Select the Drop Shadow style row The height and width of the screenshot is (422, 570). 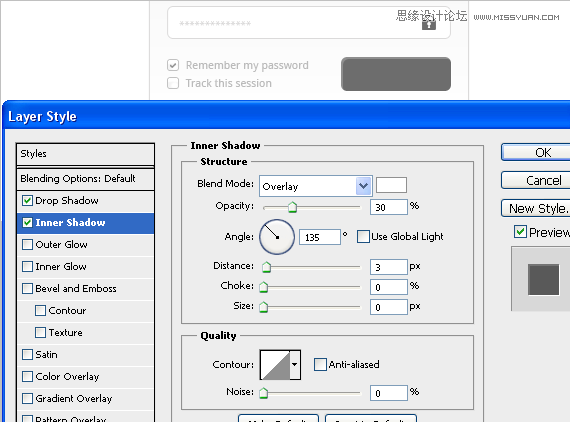85,201
